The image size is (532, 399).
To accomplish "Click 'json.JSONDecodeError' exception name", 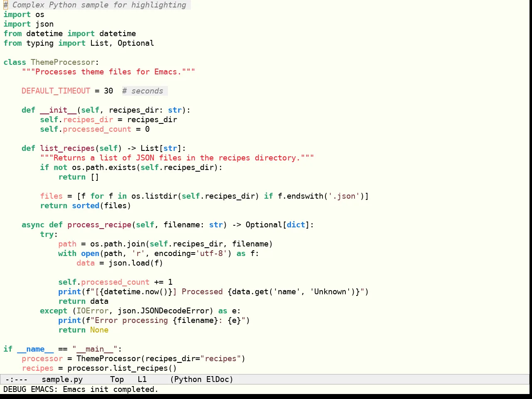I will pyautogui.click(x=163, y=311).
